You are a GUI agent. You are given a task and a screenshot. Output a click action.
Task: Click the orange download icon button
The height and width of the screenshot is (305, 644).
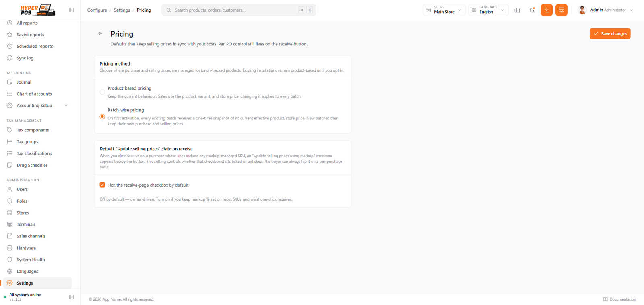pyautogui.click(x=547, y=10)
